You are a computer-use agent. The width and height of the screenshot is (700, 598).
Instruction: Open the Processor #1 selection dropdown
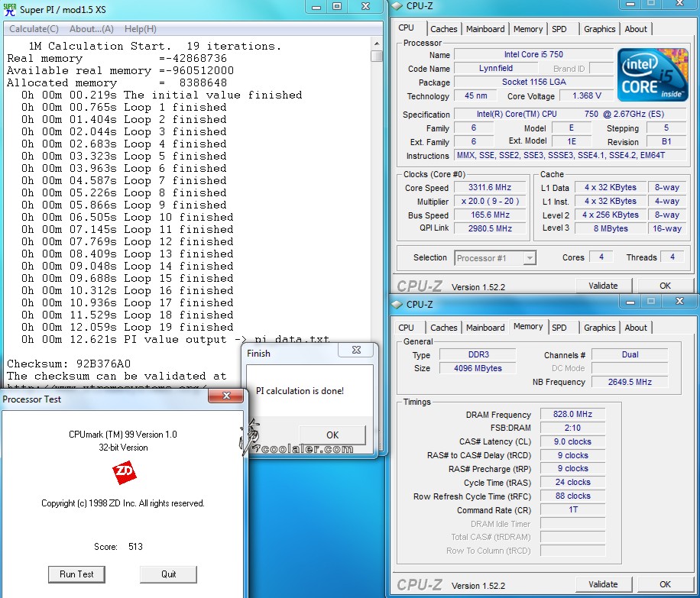(530, 258)
